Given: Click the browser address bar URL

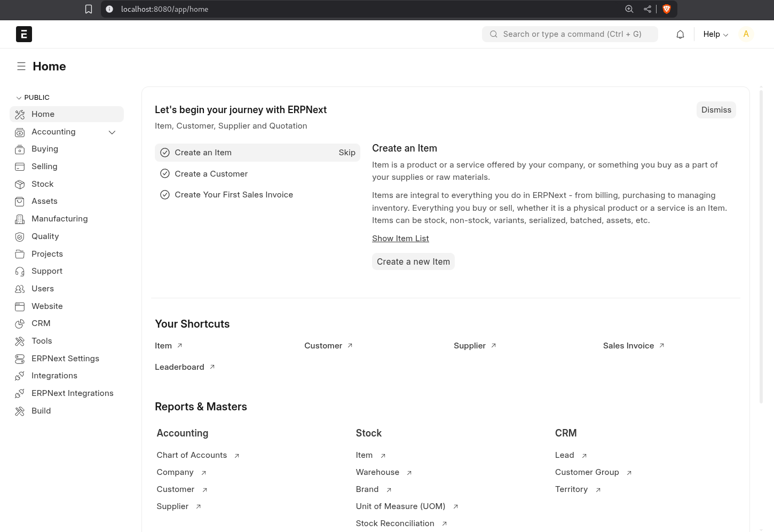Looking at the screenshot, I should [x=164, y=9].
